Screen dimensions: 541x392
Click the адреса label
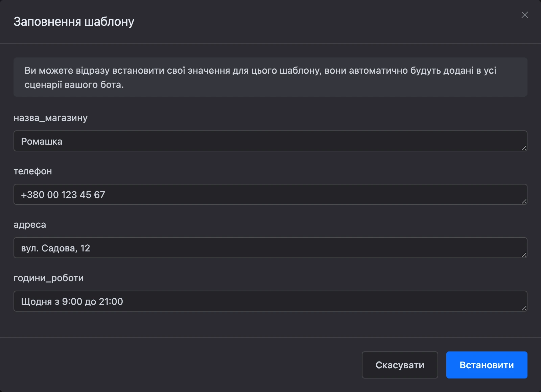point(30,225)
